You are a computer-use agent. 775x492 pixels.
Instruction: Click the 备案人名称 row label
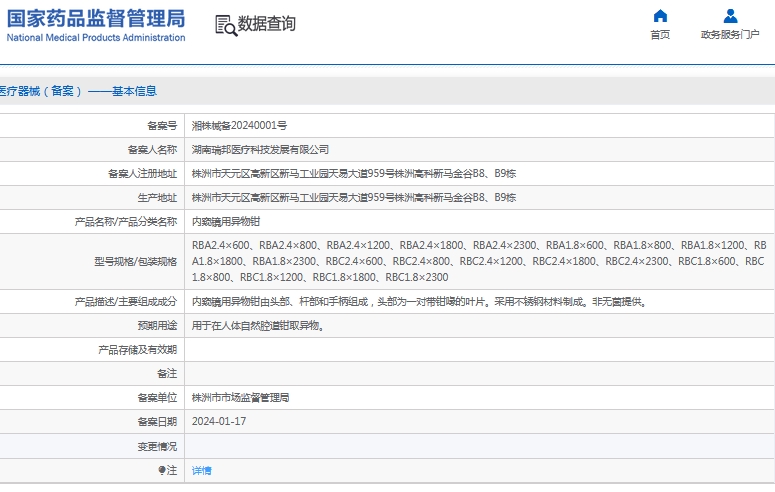[152, 150]
